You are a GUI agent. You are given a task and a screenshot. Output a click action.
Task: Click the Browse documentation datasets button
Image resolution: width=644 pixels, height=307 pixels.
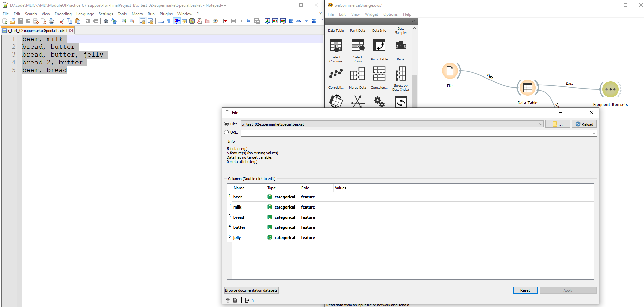coord(251,290)
